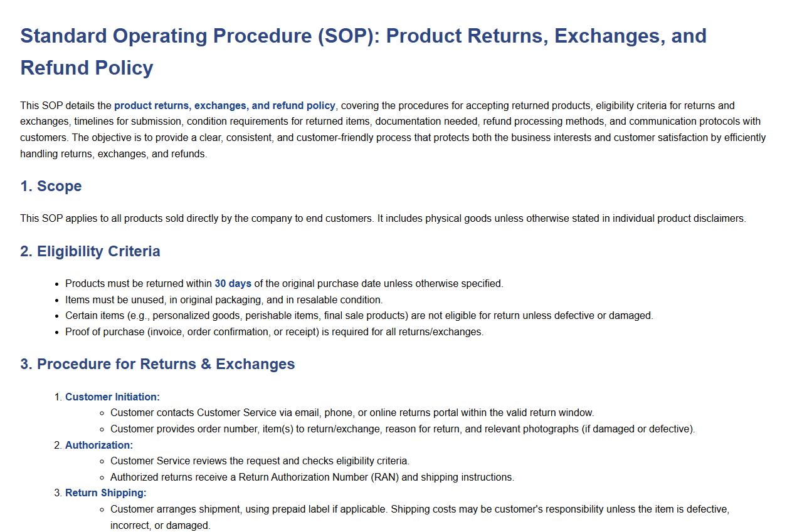Click the '1. Scope' heading
Viewport: 792px width, 532px height.
51,186
